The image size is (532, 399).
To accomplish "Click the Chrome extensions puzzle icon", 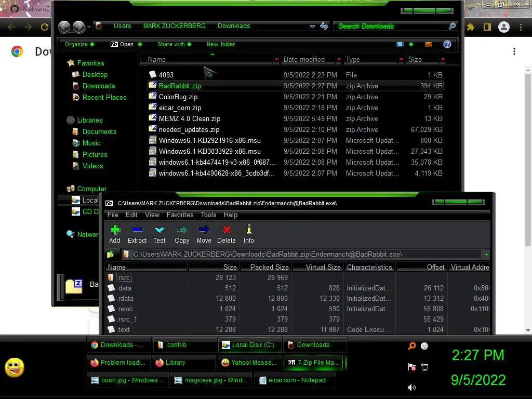I will 471,27.
